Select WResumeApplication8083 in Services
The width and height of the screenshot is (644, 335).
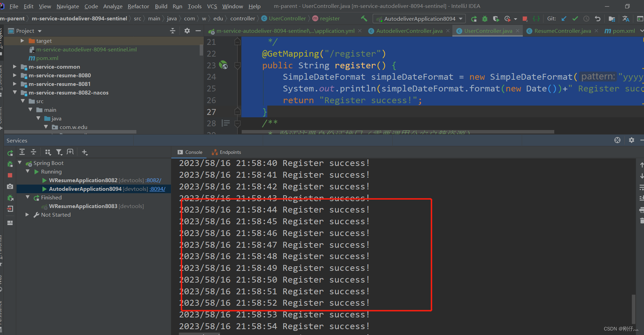pos(96,206)
